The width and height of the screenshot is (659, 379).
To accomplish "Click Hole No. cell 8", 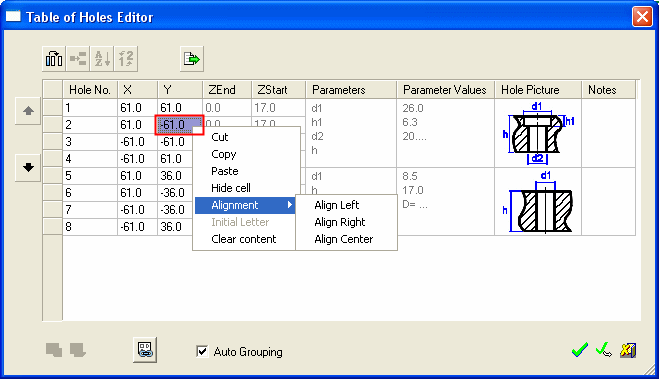I will [x=90, y=227].
